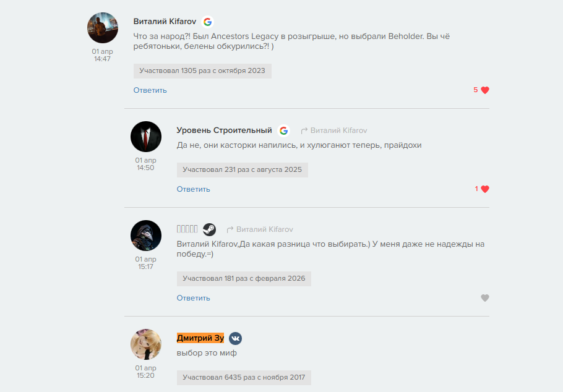
Task: Click Google icon next to Виталий Kifarov
Action: click(207, 22)
